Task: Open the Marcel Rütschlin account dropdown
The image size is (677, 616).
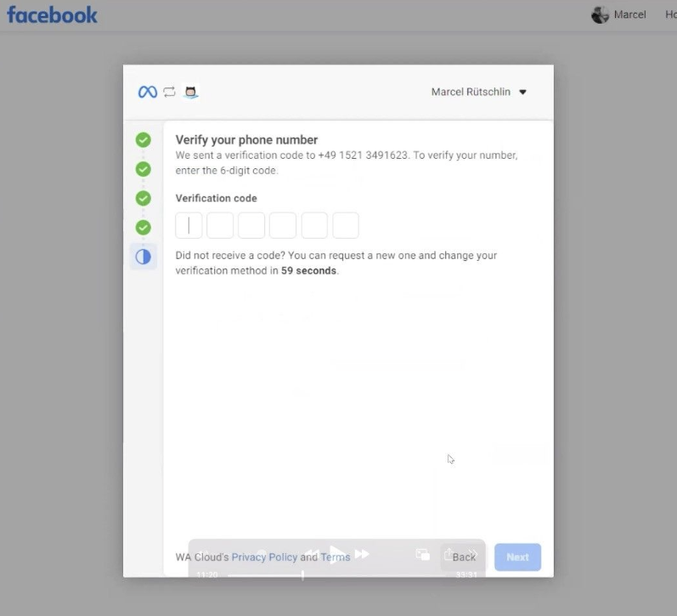Action: (479, 92)
